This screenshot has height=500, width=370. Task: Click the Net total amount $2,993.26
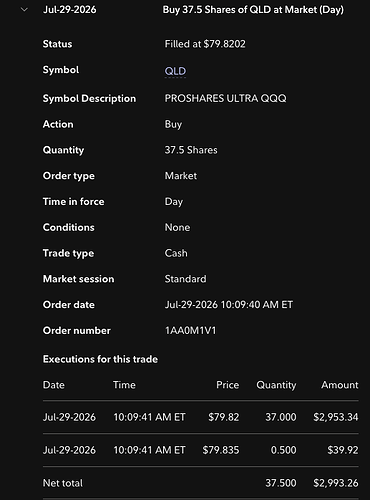(x=336, y=483)
